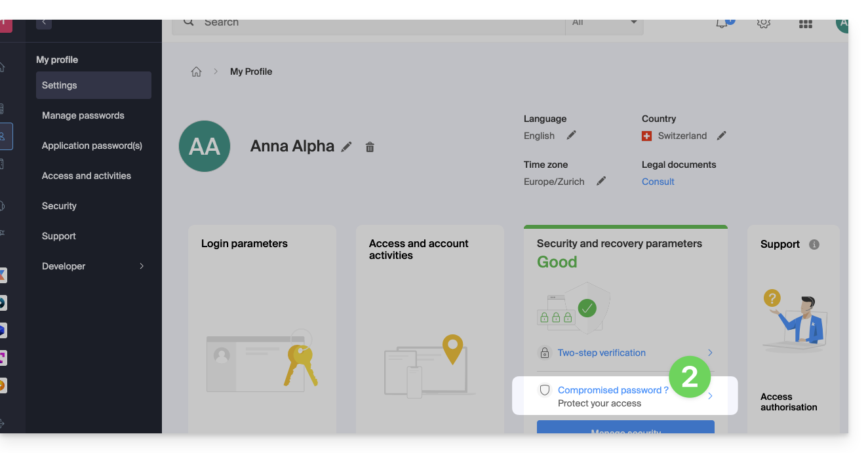Viewport: 868px width, 453px height.
Task: Open the All search filter dropdown
Action: 604,23
